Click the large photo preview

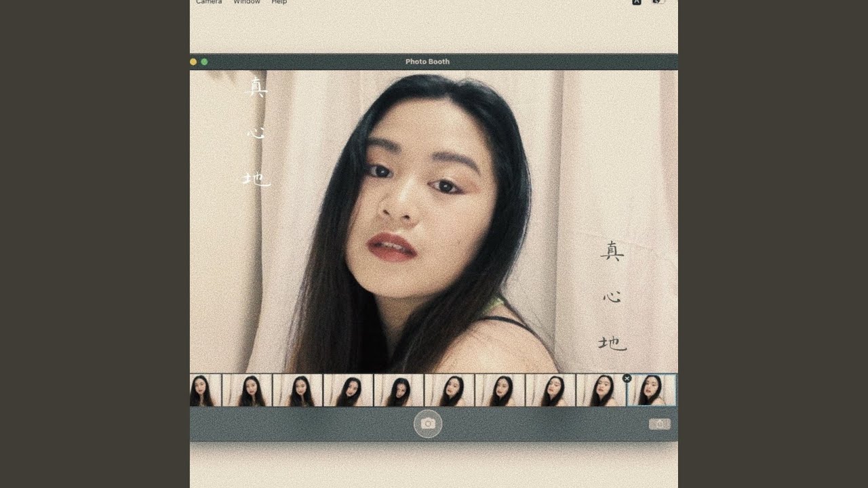[434, 222]
